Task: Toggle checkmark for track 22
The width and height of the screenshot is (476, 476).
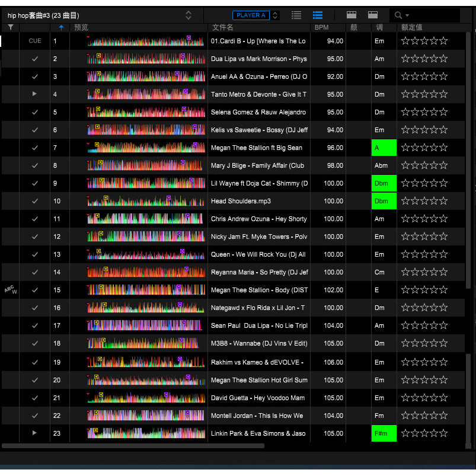Action: pos(35,416)
